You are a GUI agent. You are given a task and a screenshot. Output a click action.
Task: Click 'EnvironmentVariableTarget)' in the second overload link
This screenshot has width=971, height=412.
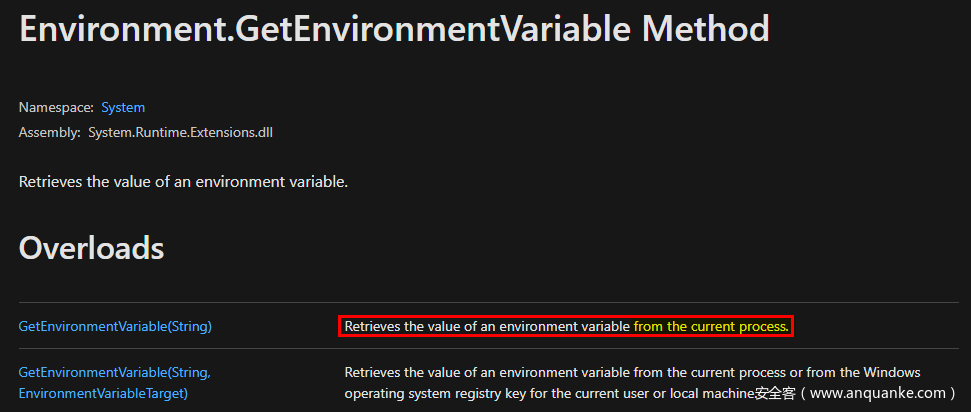coord(103,393)
